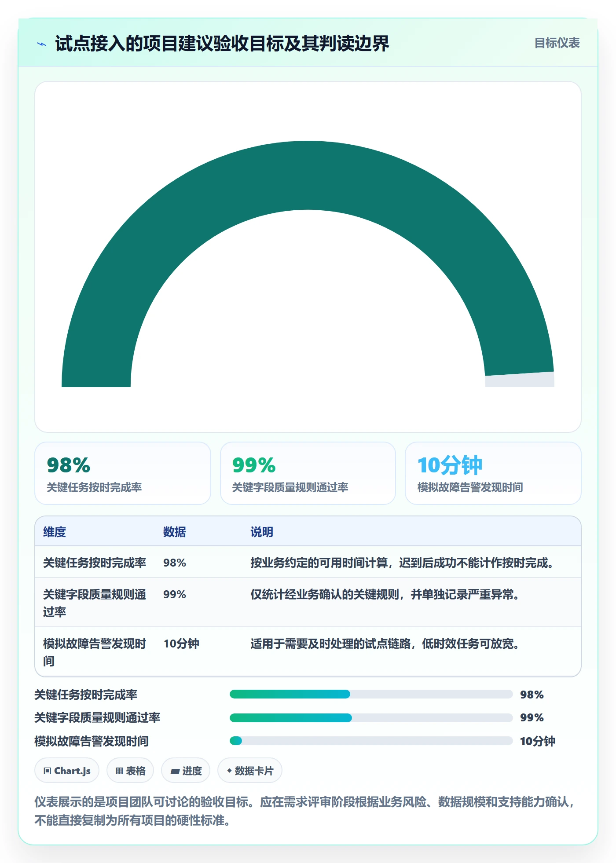Image resolution: width=616 pixels, height=863 pixels.
Task: Click the 模拟故障告警发现时间 progress label
Action: 92,741
